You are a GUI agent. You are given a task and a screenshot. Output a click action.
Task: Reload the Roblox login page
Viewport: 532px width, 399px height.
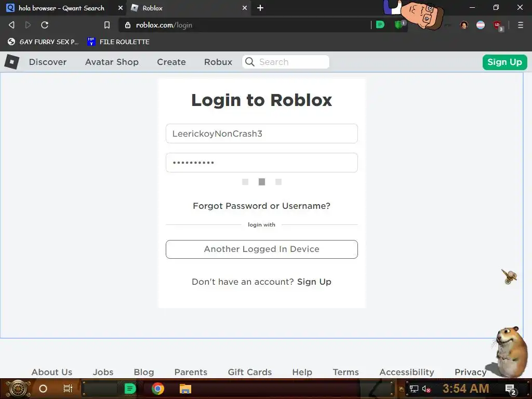coord(45,25)
